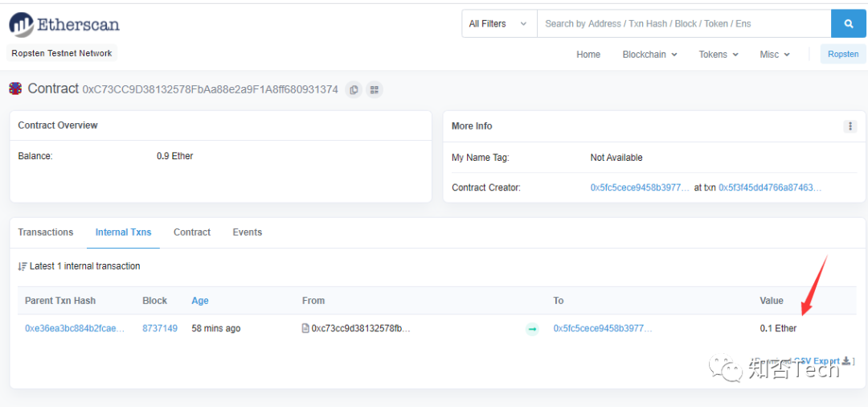This screenshot has height=407, width=868.
Task: Open contract creator address link
Action: coord(640,187)
